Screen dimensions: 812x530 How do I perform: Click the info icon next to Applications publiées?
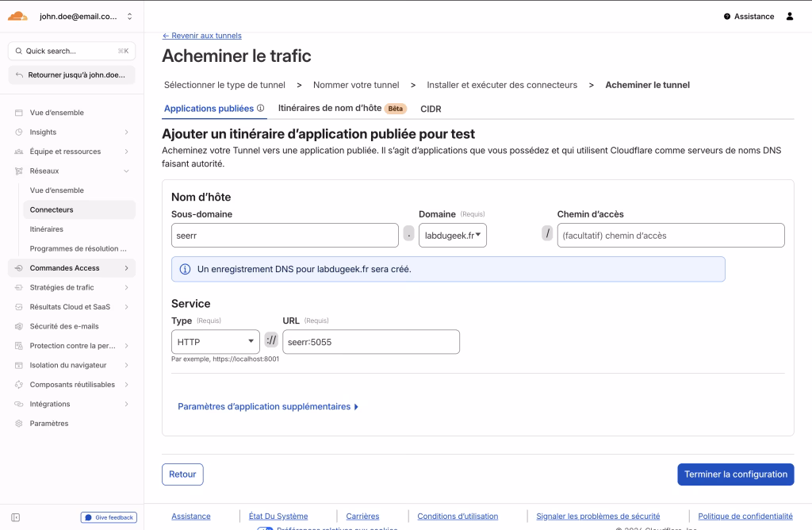pos(262,108)
